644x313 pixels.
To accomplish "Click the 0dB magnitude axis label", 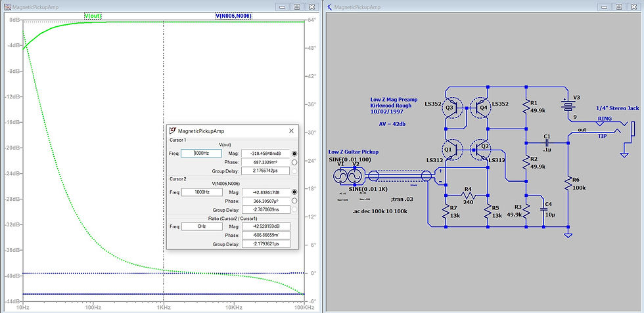I will 14,20.
